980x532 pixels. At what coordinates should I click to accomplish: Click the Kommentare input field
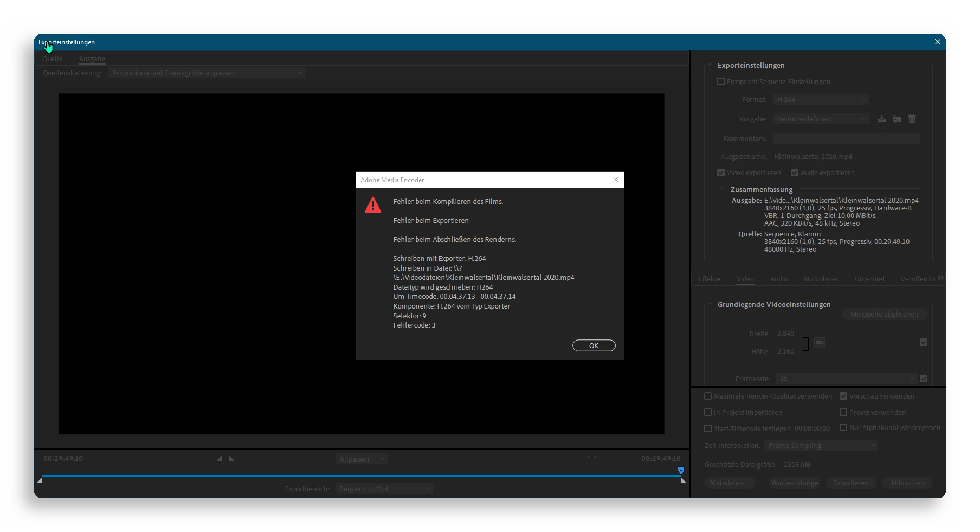[x=846, y=138]
